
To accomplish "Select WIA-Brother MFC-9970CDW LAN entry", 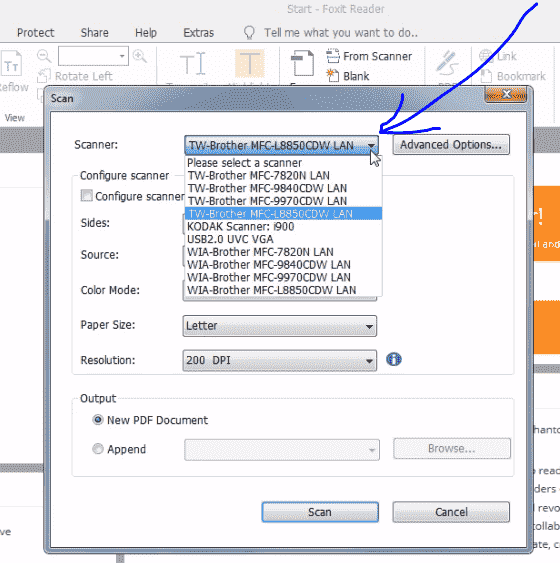I will coord(283,277).
